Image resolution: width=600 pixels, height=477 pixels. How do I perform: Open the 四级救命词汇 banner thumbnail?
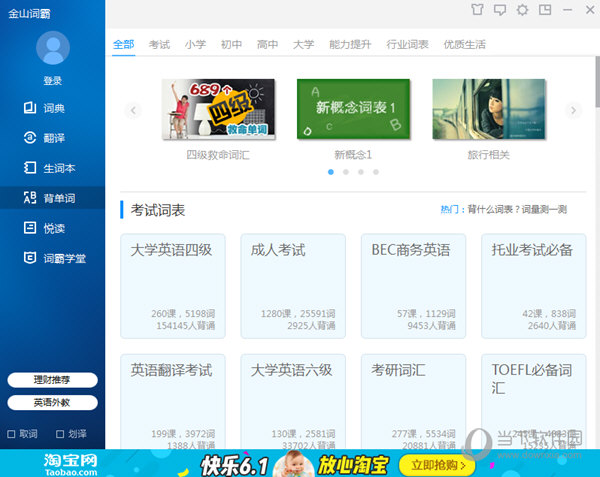(x=218, y=109)
